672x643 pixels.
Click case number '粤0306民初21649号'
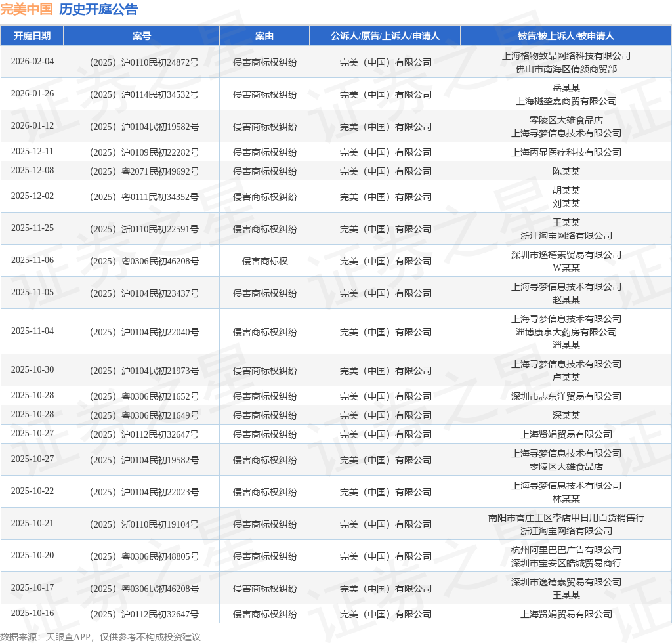pyautogui.click(x=160, y=415)
